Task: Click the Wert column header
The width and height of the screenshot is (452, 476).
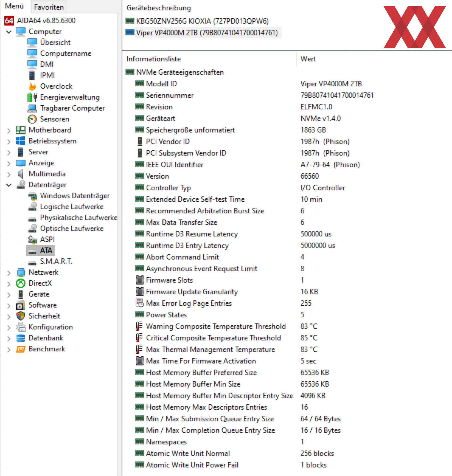Action: [308, 59]
